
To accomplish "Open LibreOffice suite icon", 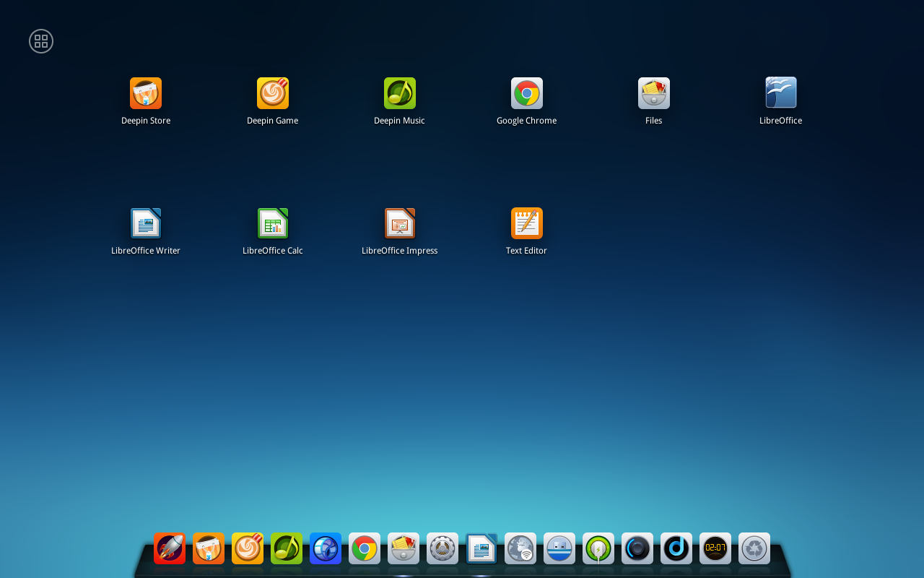I will 781,92.
